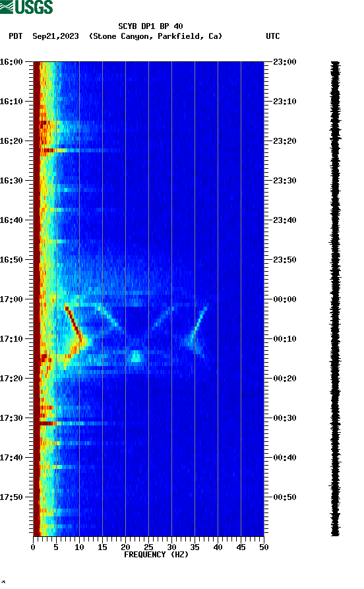The height and width of the screenshot is (589, 364).
Task: Click the 20 Hz axis tick label
Action: [x=125, y=547]
